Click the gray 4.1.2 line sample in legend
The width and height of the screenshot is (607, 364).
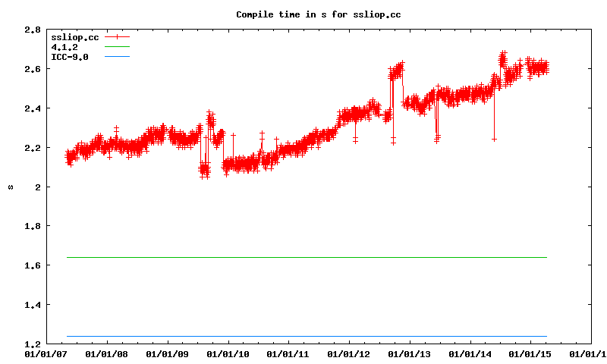click(118, 47)
